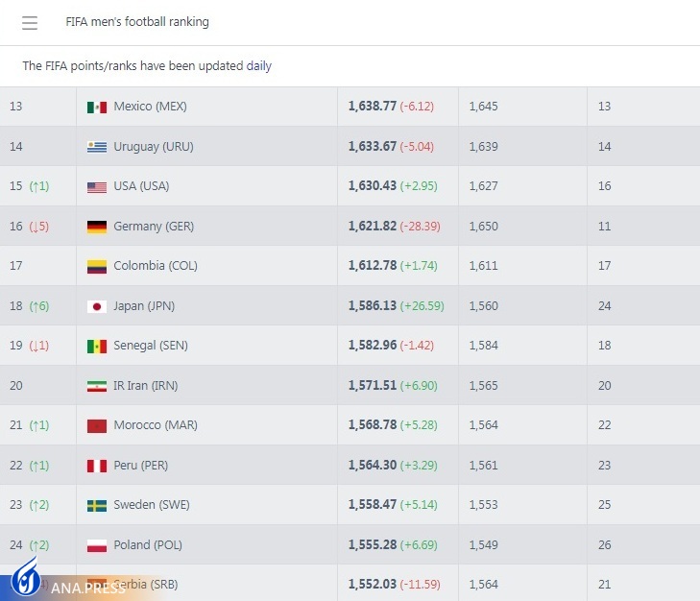The image size is (700, 601).
Task: Open the 'daily' update link
Action: 259,66
